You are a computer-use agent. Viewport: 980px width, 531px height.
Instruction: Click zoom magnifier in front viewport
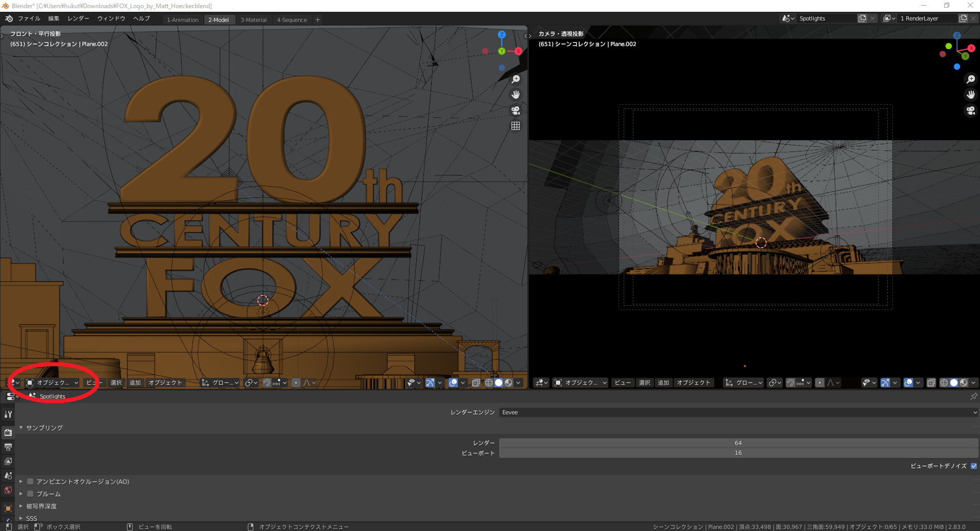coord(516,79)
